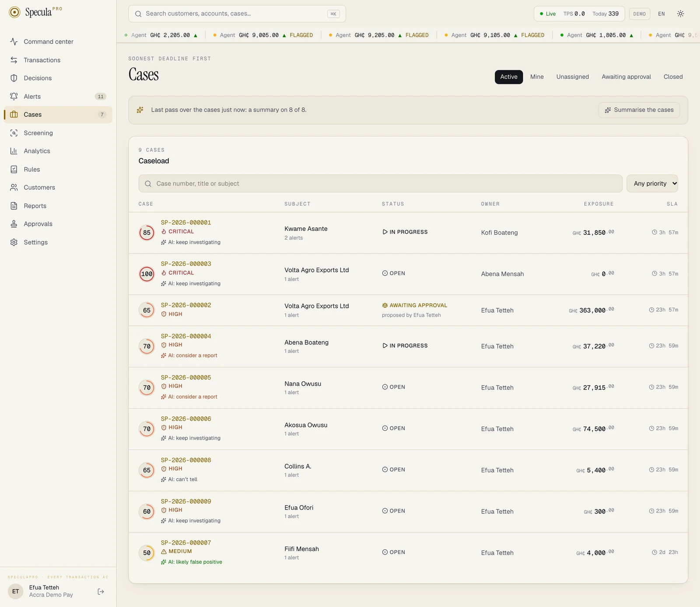Image resolution: width=700 pixels, height=607 pixels.
Task: Click the magnifier icon in the top search bar
Action: pyautogui.click(x=138, y=14)
